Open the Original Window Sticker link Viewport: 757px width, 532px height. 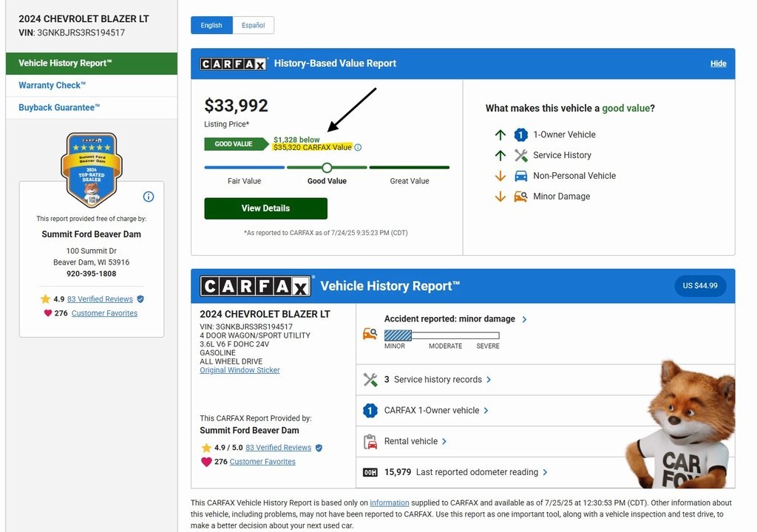click(240, 370)
